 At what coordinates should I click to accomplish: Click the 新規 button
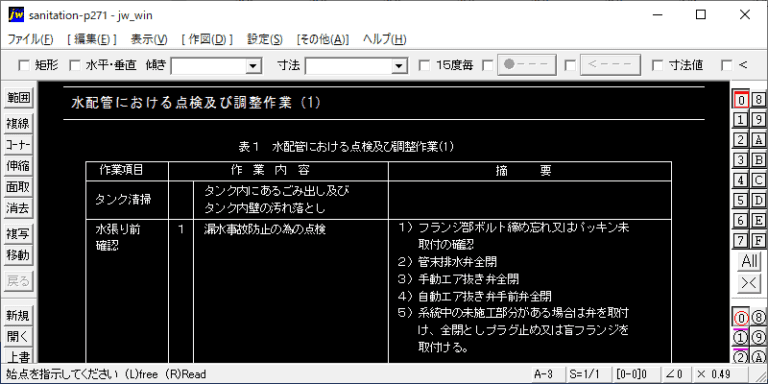pyautogui.click(x=18, y=316)
